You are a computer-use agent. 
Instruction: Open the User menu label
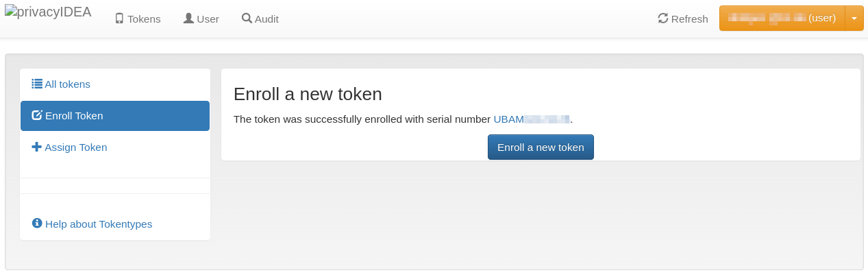pyautogui.click(x=208, y=19)
